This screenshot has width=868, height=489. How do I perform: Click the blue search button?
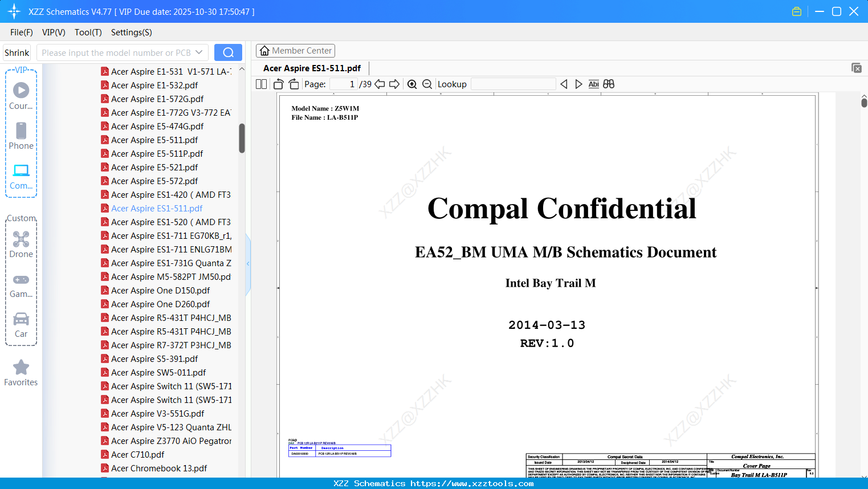pos(228,52)
